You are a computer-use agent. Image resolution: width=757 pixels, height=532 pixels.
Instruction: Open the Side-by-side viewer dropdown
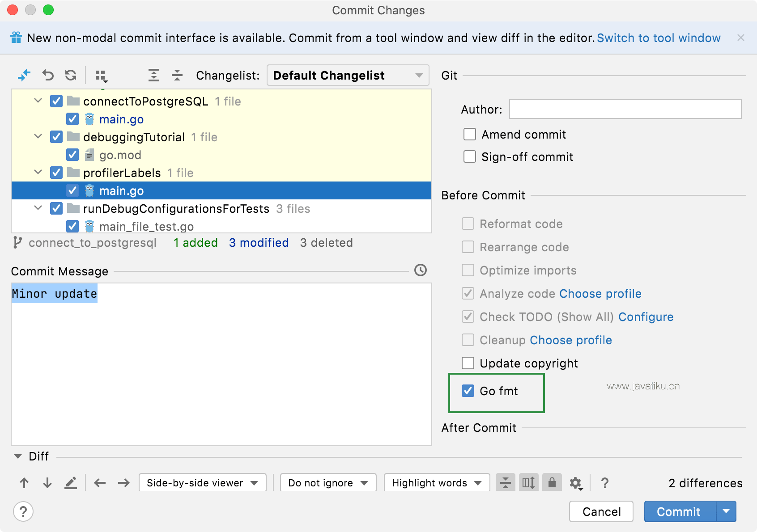203,483
